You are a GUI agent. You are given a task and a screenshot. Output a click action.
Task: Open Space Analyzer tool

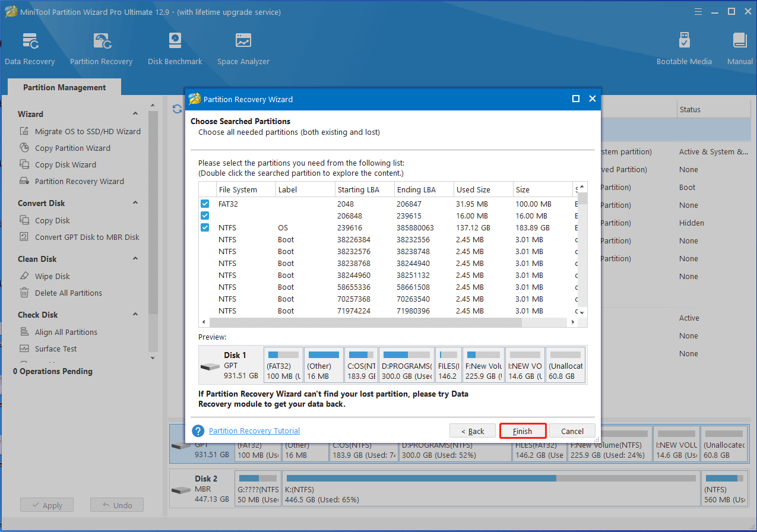[x=243, y=42]
